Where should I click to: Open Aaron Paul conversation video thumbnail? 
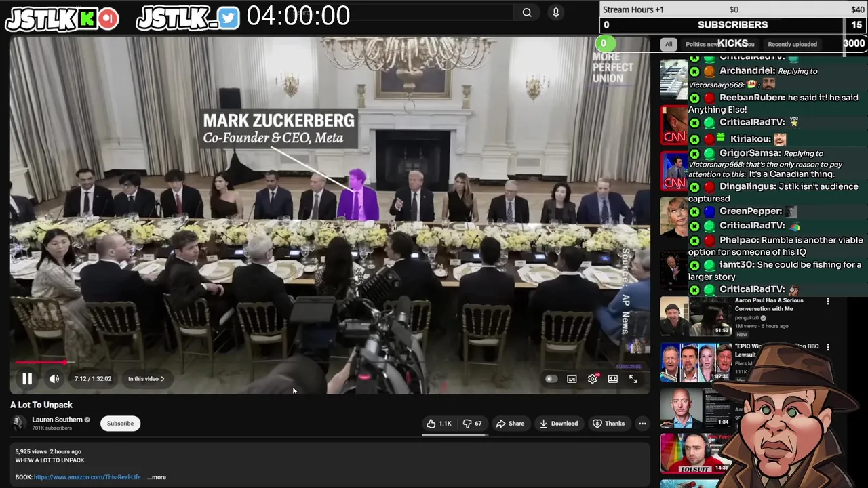pos(696,317)
